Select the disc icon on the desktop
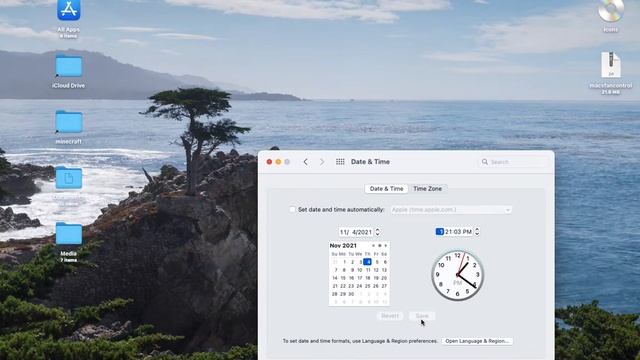 pyautogui.click(x=611, y=11)
